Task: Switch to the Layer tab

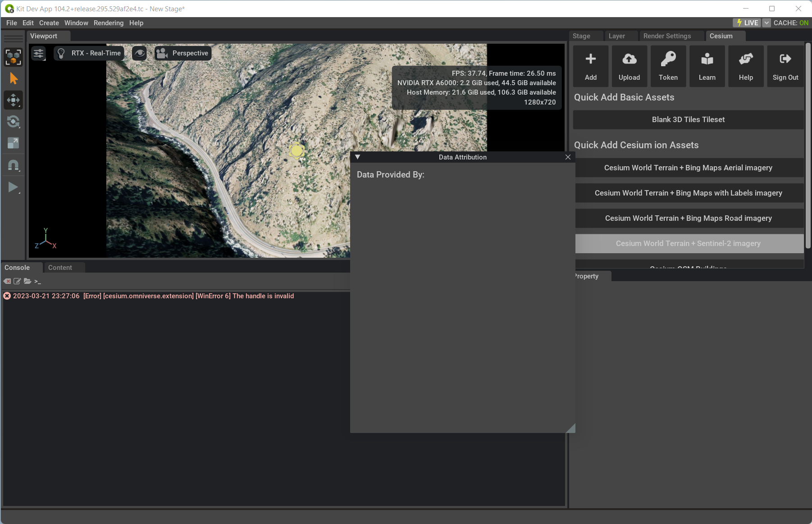Action: (621, 36)
